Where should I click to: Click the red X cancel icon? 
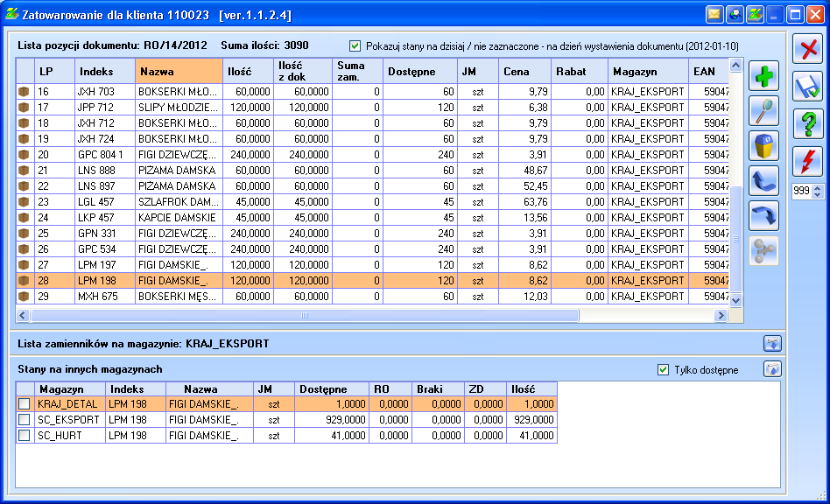[808, 50]
